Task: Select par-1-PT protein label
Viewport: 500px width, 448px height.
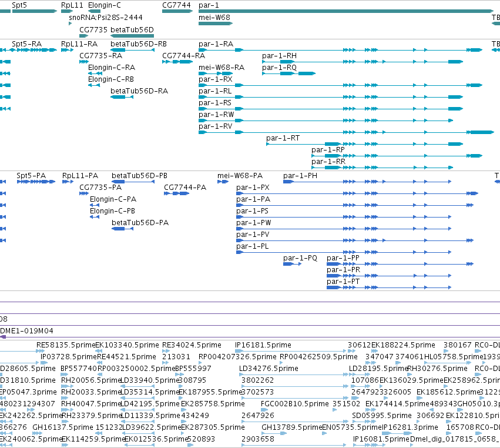Action: (x=343, y=282)
